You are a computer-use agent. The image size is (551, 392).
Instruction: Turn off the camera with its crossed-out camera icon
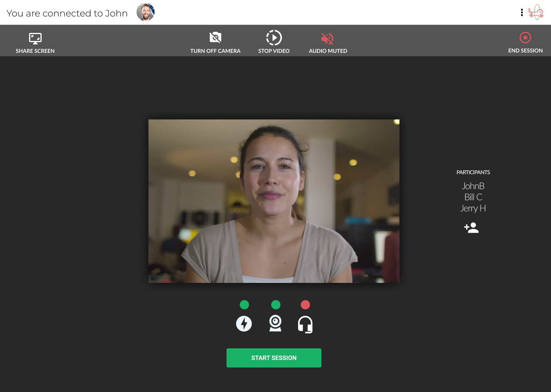(x=215, y=38)
